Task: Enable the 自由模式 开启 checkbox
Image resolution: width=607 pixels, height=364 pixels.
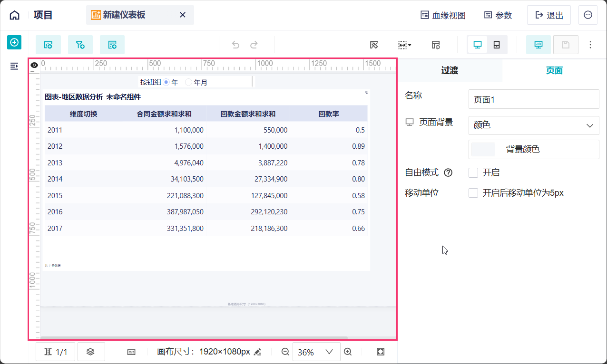Action: tap(473, 172)
